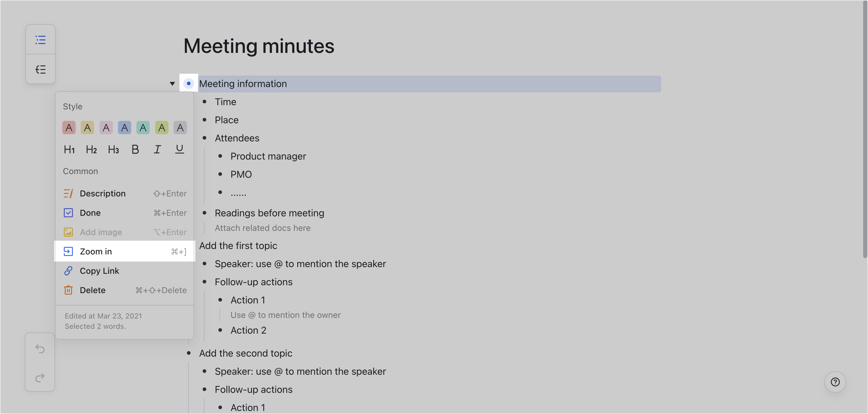Click the H3 heading option
Image resolution: width=868 pixels, height=414 pixels.
113,150
